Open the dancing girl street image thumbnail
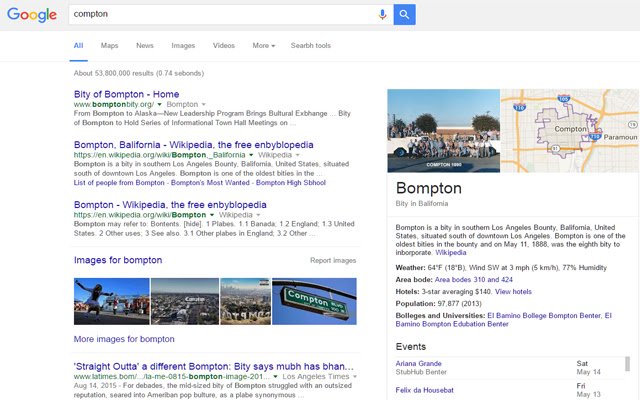The image size is (640, 400). (111, 302)
